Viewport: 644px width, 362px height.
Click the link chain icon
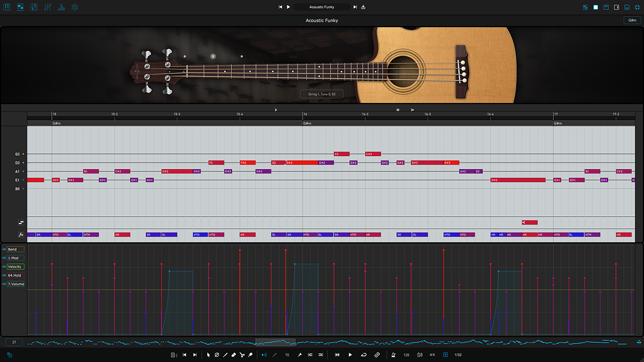(377, 354)
